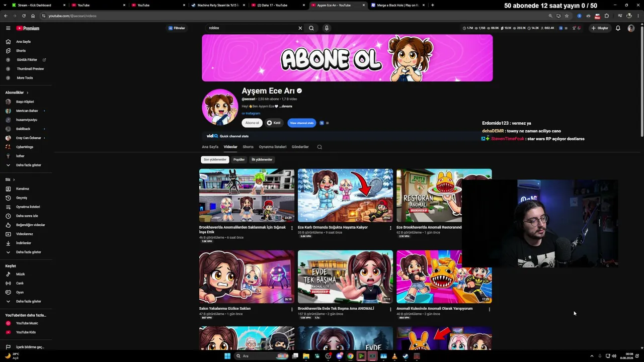
Task: Open YouTube Music from sidebar
Action: [26, 323]
